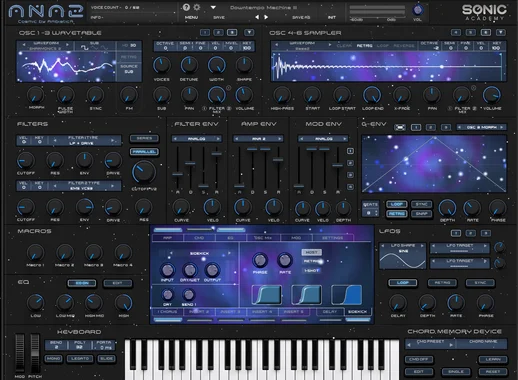The width and height of the screenshot is (518, 380).
Task: Enable SERIES filter routing
Action: click(144, 138)
